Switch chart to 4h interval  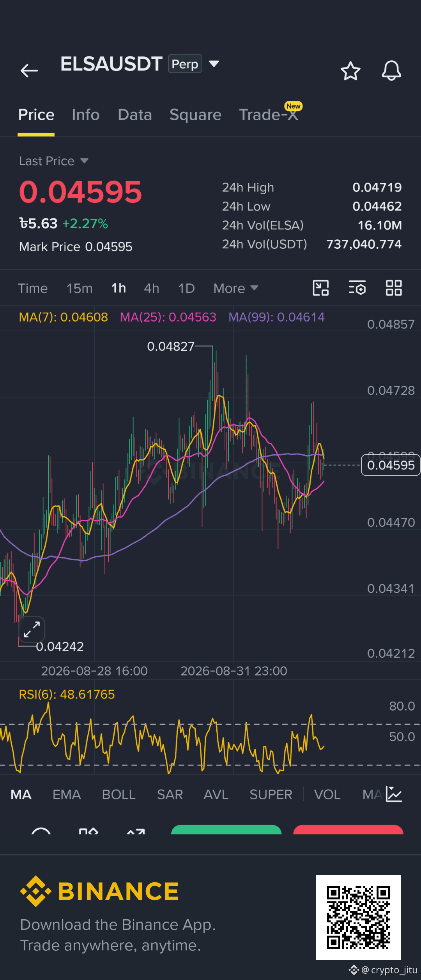tap(152, 289)
